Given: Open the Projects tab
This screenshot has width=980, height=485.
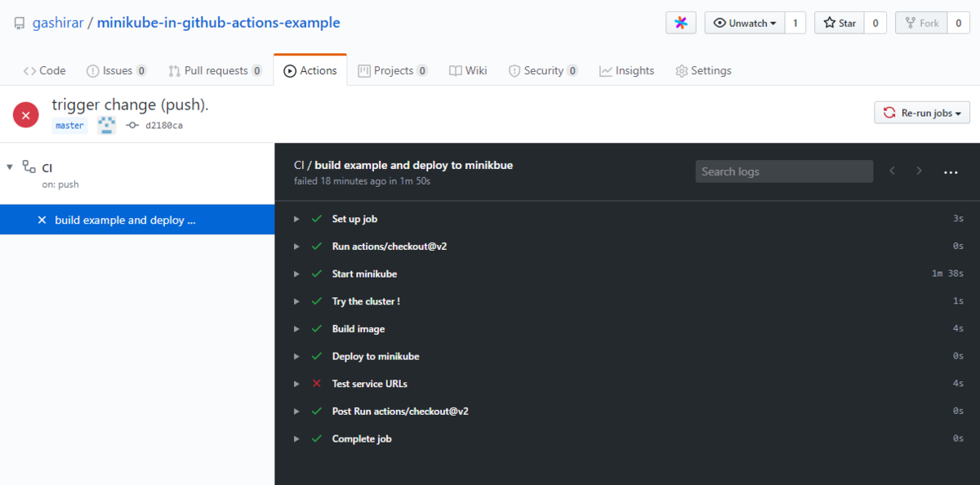Looking at the screenshot, I should tap(393, 70).
